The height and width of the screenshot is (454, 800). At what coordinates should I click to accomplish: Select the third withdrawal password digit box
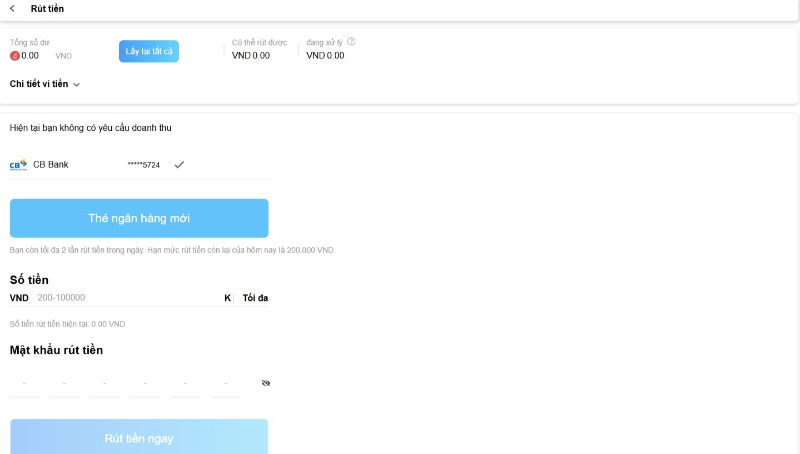click(105, 384)
